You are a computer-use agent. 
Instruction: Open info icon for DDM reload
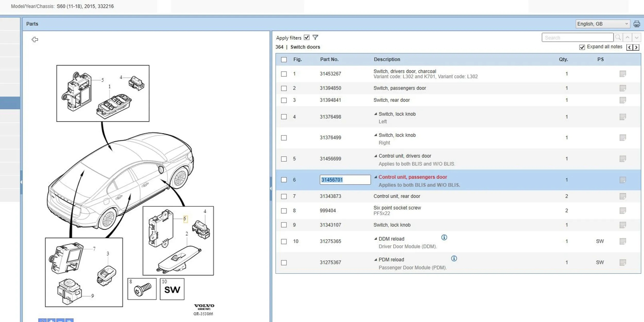point(444,237)
